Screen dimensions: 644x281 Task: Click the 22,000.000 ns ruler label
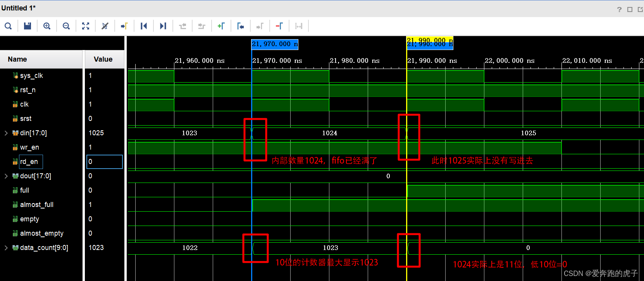tap(510, 60)
